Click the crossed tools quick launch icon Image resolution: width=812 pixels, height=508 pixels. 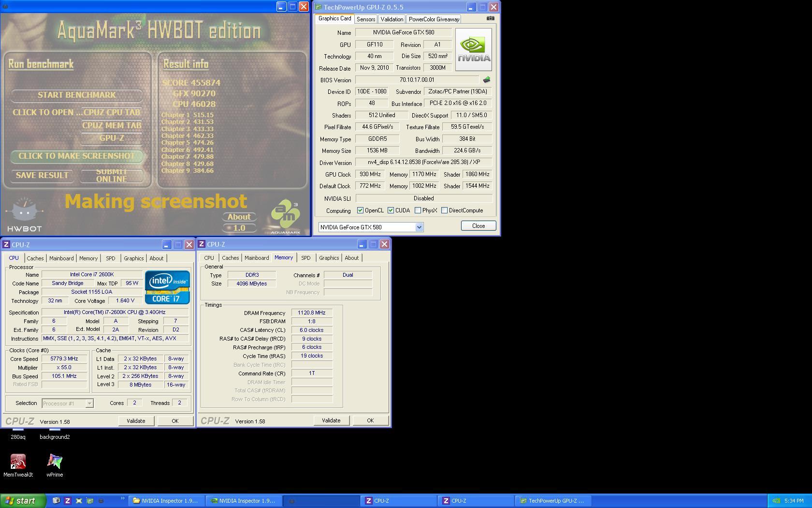click(x=78, y=501)
